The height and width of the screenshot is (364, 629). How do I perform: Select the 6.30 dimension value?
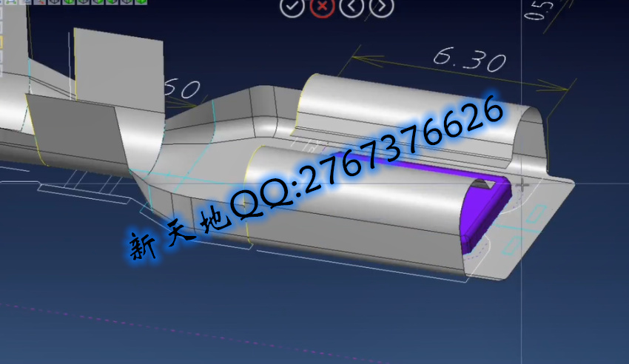(470, 60)
